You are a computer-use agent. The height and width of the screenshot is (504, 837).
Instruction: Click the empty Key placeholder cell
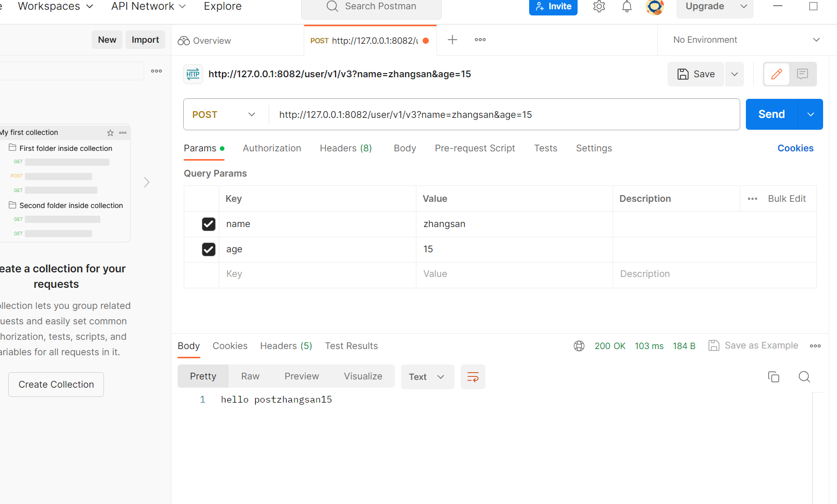coord(318,274)
